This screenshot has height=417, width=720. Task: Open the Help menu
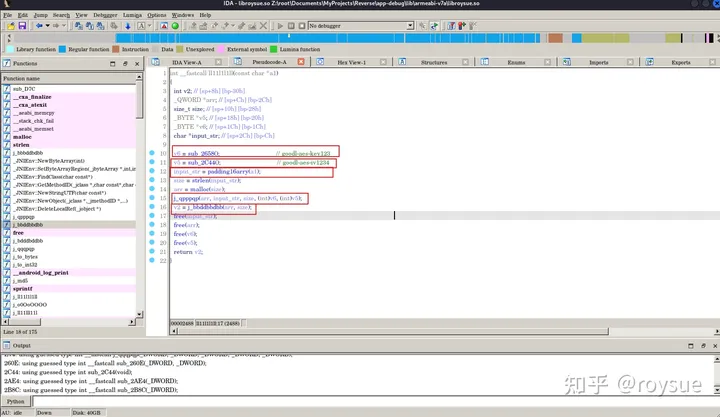click(205, 15)
